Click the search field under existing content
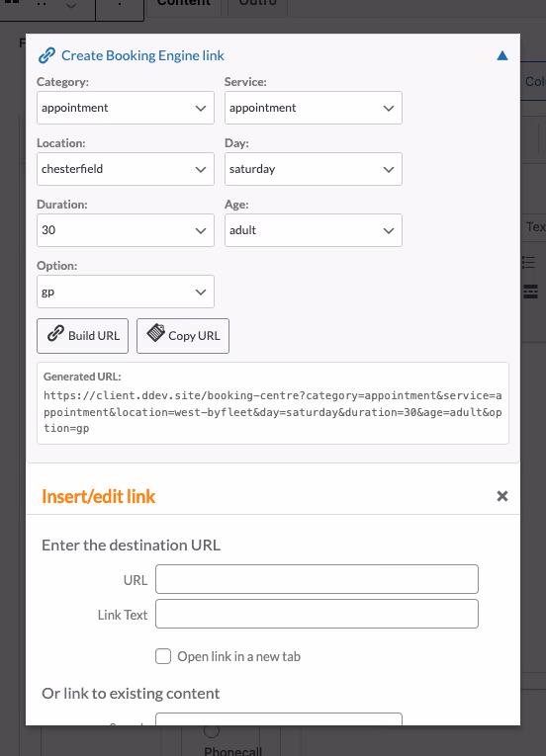 pyautogui.click(x=279, y=718)
